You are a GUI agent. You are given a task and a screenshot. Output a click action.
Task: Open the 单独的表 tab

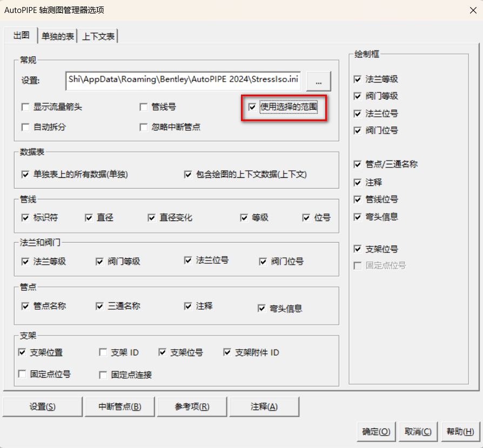point(58,36)
